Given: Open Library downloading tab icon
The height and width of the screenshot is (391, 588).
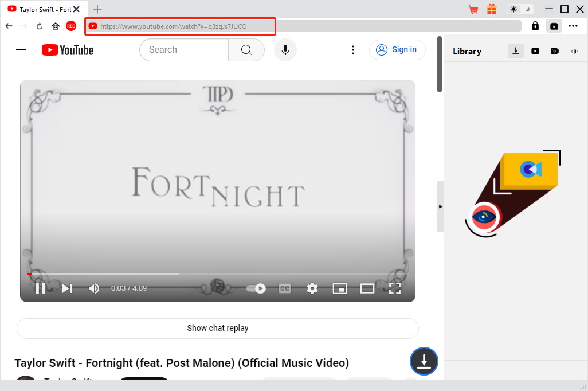Looking at the screenshot, I should coord(516,51).
